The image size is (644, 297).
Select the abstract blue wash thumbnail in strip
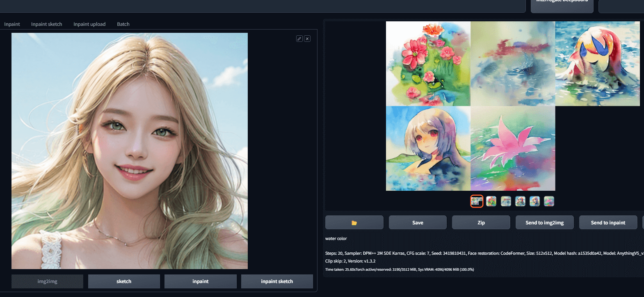tap(506, 201)
